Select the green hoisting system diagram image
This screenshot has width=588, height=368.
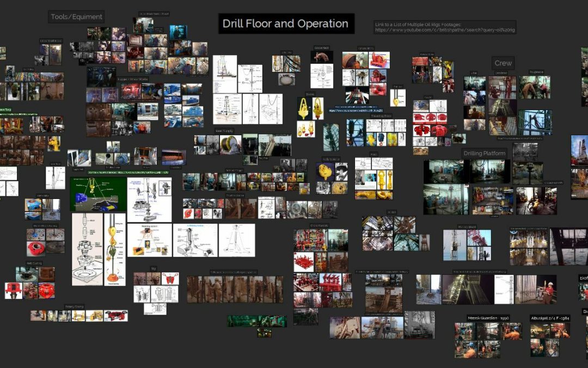click(x=98, y=194)
